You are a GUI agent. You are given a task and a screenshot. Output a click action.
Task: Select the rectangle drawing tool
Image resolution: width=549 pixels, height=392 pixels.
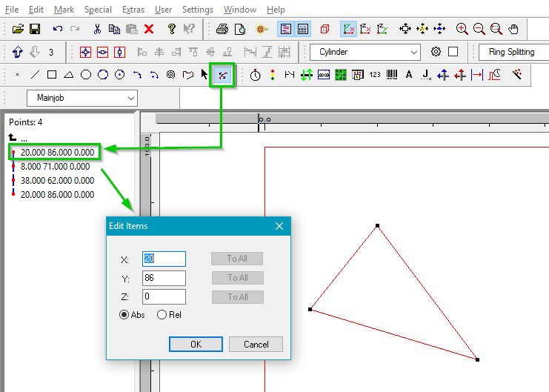pos(52,75)
